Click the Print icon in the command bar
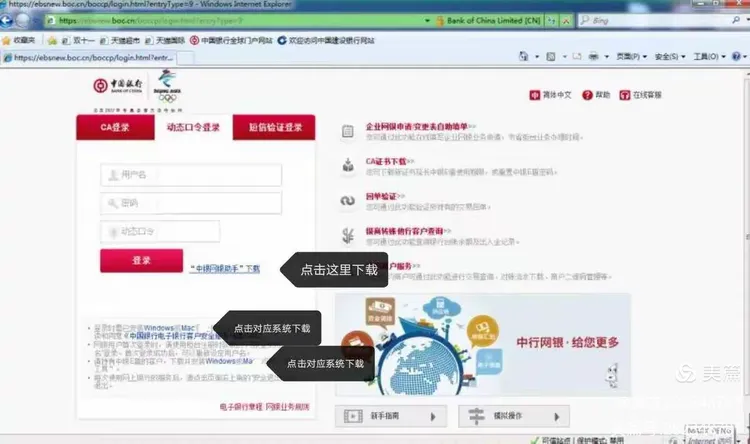The image size is (750, 444). click(x=594, y=56)
